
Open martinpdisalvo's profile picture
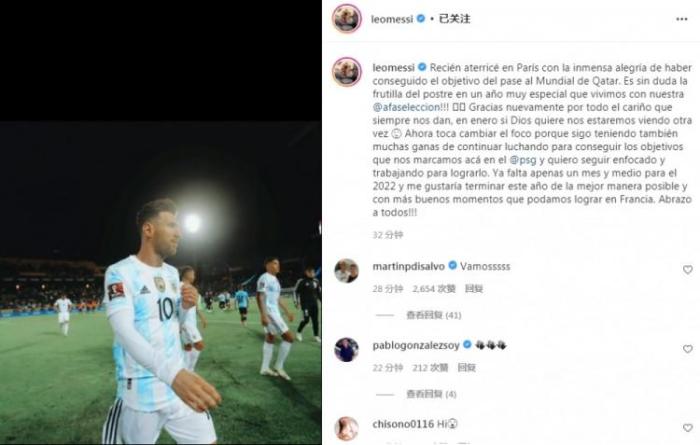(346, 270)
